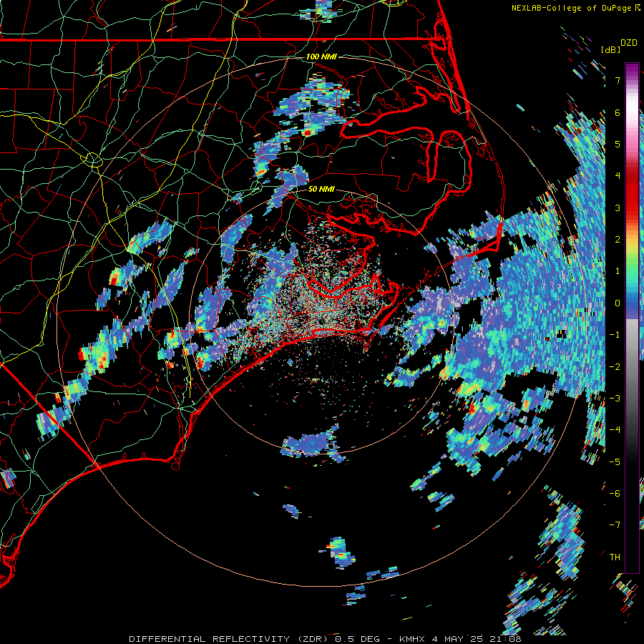This screenshot has width=644, height=644.
Task: Click the 100 NMI range ring label
Action: click(x=321, y=57)
